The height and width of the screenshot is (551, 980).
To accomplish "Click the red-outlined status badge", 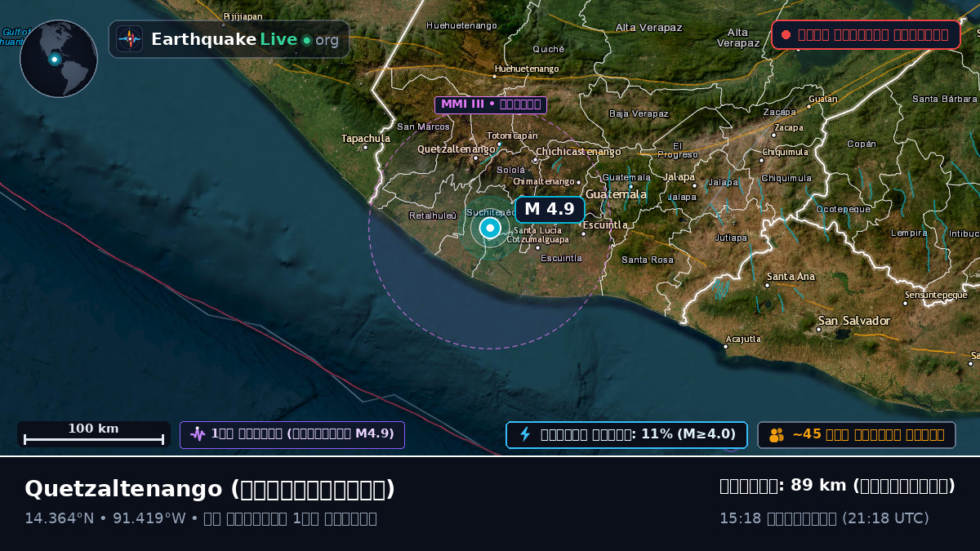I will tap(866, 35).
